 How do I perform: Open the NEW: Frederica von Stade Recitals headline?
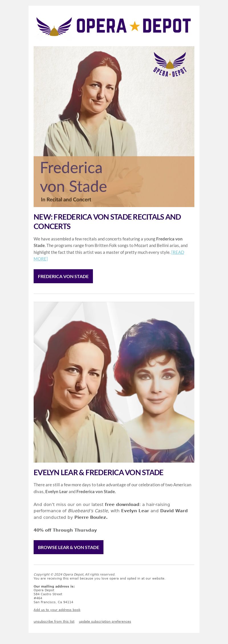point(107,221)
